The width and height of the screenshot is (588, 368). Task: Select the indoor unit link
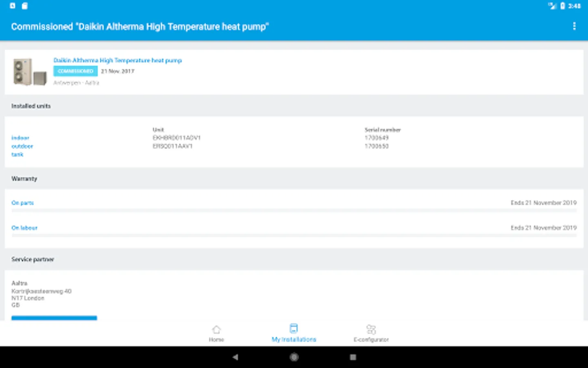tap(20, 138)
